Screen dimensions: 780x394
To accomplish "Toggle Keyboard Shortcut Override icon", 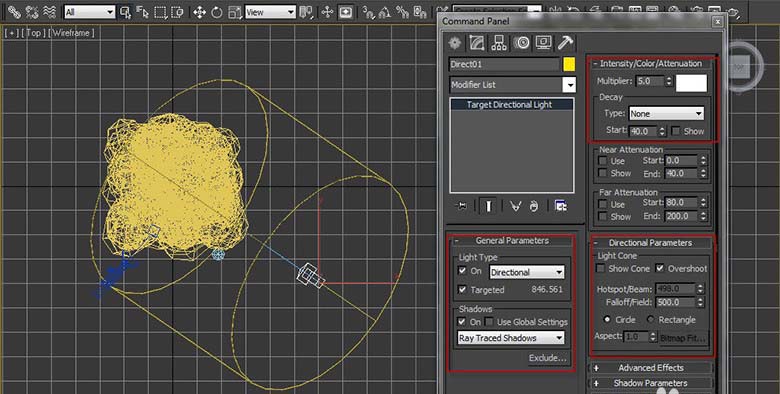I will click(x=345, y=12).
